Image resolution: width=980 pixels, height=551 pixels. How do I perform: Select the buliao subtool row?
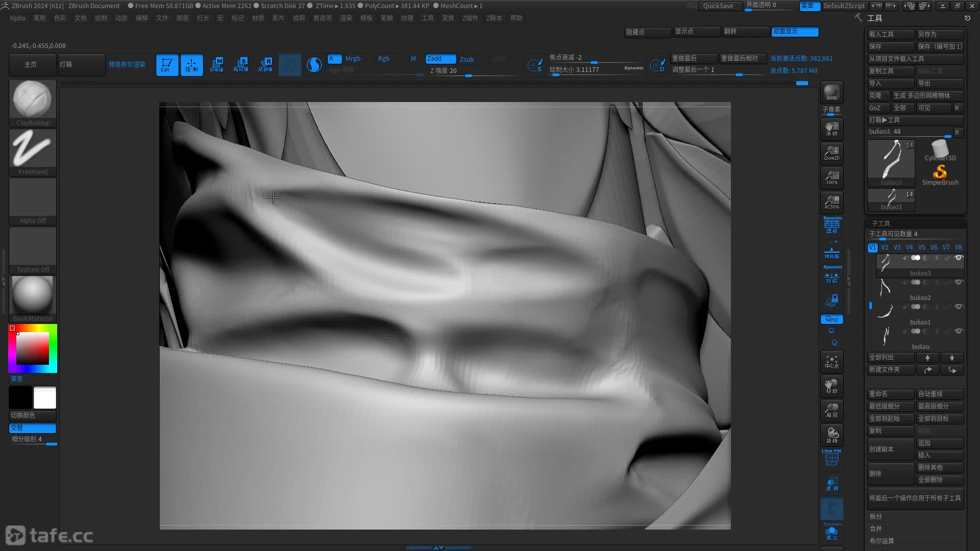pos(920,339)
